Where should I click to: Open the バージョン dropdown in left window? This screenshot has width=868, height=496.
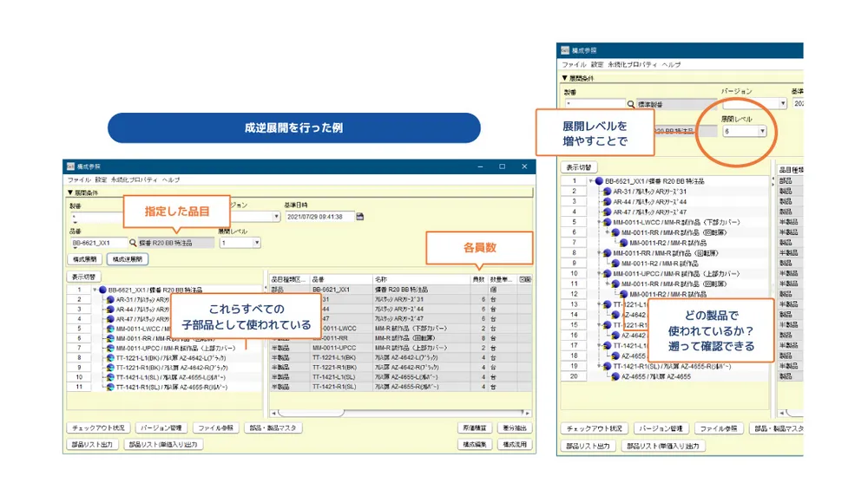coord(276,217)
